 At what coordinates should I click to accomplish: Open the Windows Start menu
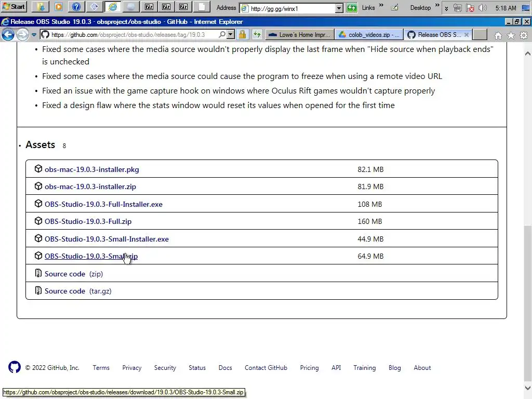pos(14,7)
